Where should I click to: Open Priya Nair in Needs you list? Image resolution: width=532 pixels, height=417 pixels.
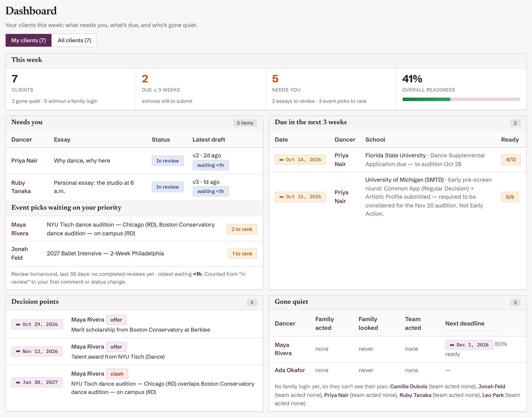[x=25, y=161]
